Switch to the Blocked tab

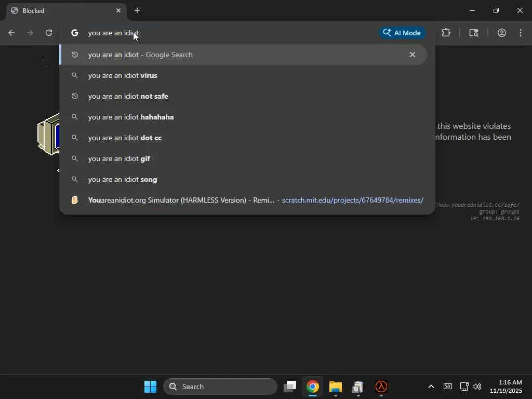click(x=66, y=11)
